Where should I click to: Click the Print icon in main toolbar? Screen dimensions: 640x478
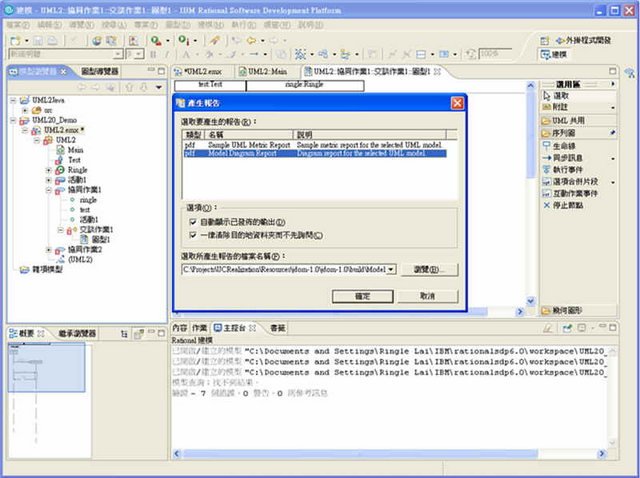tap(53, 40)
